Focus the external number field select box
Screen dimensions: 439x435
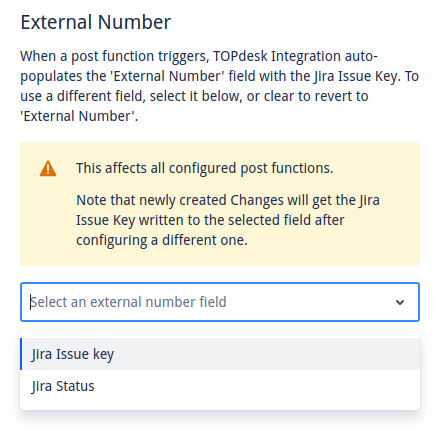click(x=220, y=302)
